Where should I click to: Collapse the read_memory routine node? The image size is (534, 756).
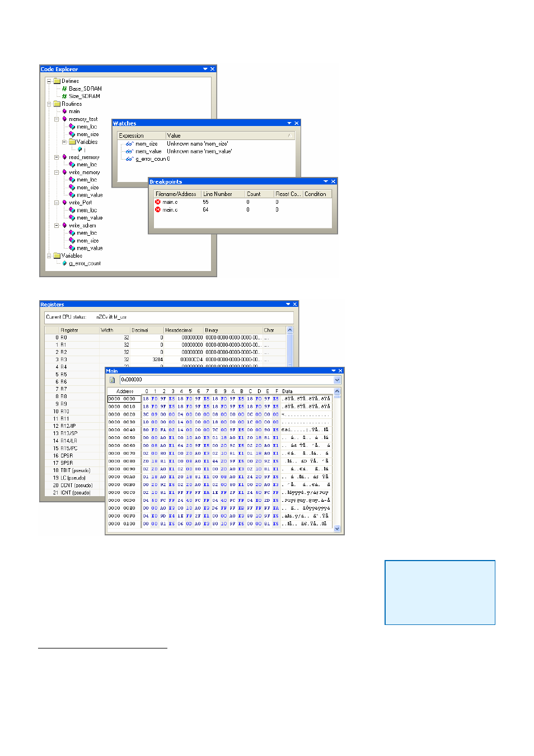tap(57, 157)
